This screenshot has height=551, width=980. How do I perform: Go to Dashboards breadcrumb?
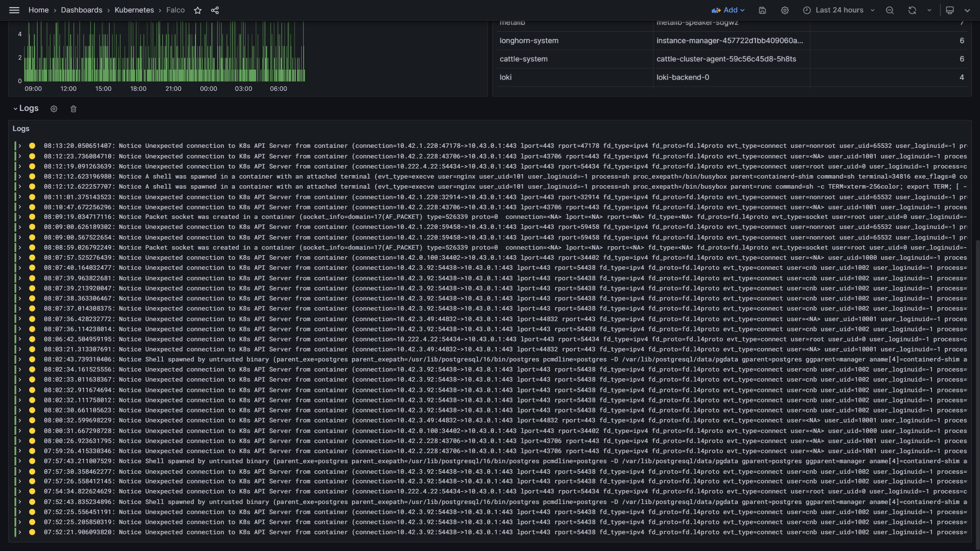(81, 10)
